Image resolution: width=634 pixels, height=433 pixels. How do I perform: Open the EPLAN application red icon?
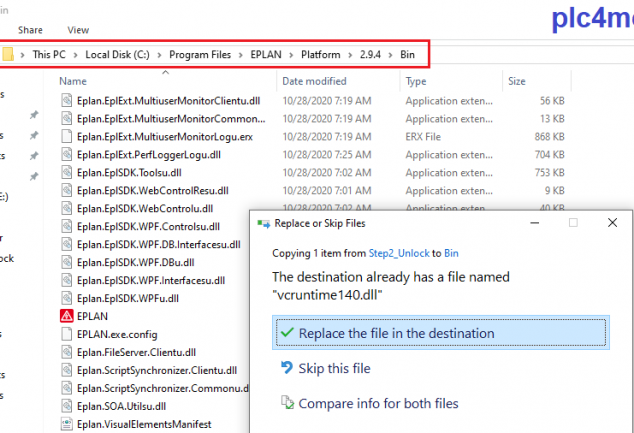66,315
